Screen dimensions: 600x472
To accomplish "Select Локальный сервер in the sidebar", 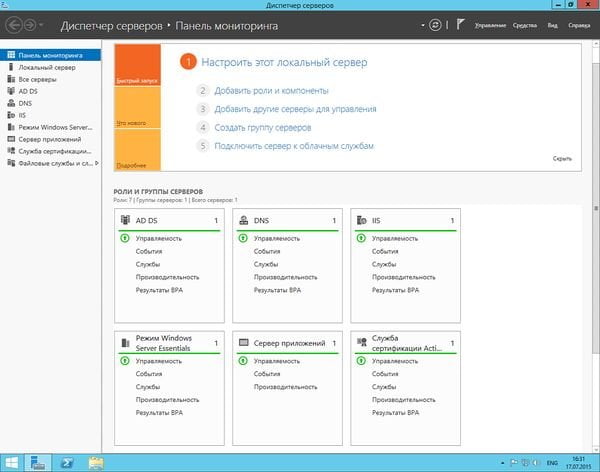I will (x=51, y=67).
